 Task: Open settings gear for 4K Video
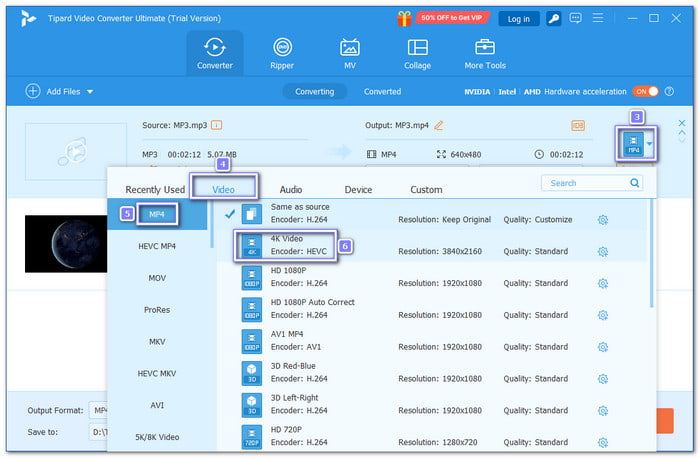(603, 252)
